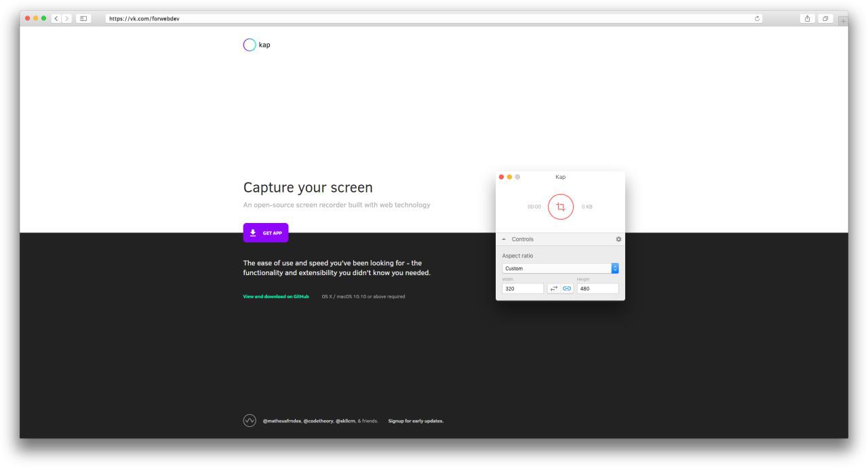Click the kap logo at page top
This screenshot has width=868, height=467.
pyautogui.click(x=257, y=45)
